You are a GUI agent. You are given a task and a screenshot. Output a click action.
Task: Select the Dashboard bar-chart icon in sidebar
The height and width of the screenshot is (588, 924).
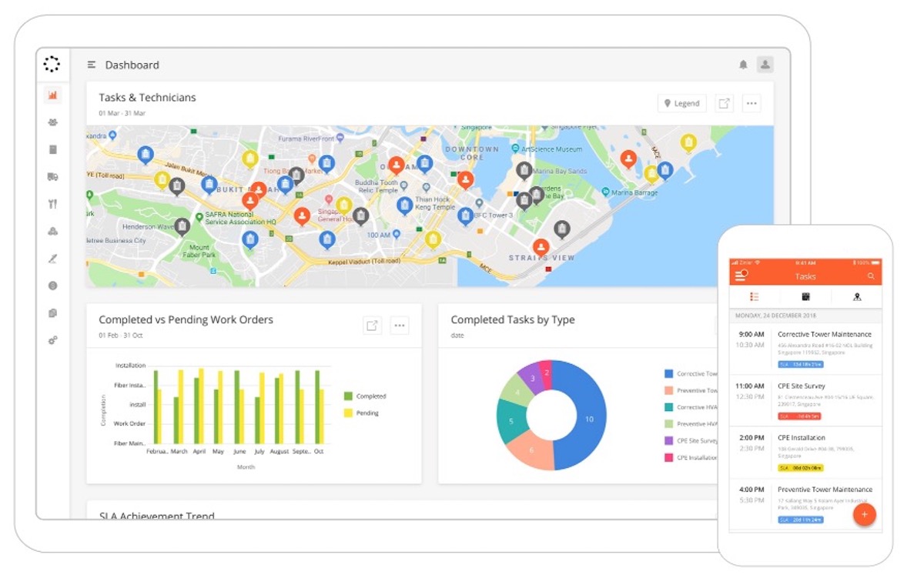pos(52,94)
